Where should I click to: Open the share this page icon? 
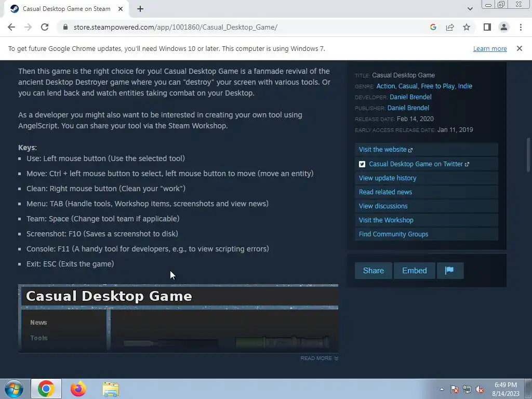click(x=450, y=27)
